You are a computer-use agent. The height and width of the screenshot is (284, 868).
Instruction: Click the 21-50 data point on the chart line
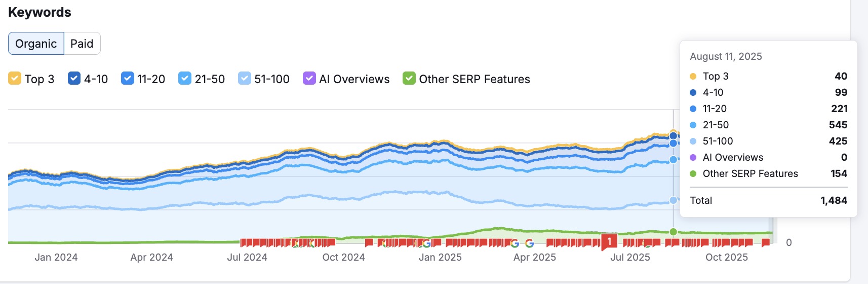[673, 160]
